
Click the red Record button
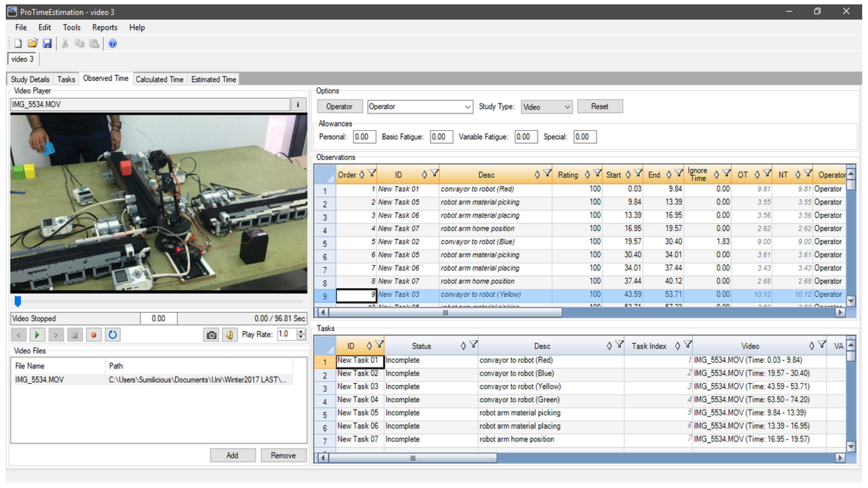(x=94, y=335)
